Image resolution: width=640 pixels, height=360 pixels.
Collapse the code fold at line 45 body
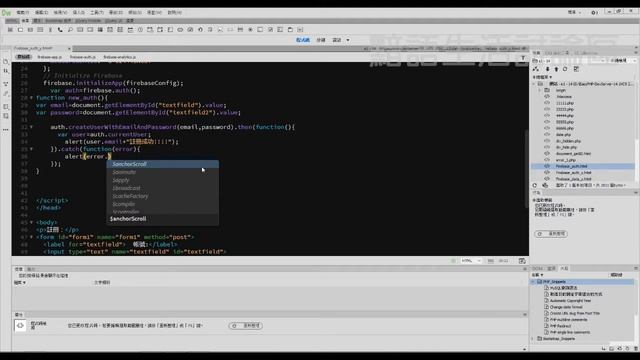click(31, 222)
